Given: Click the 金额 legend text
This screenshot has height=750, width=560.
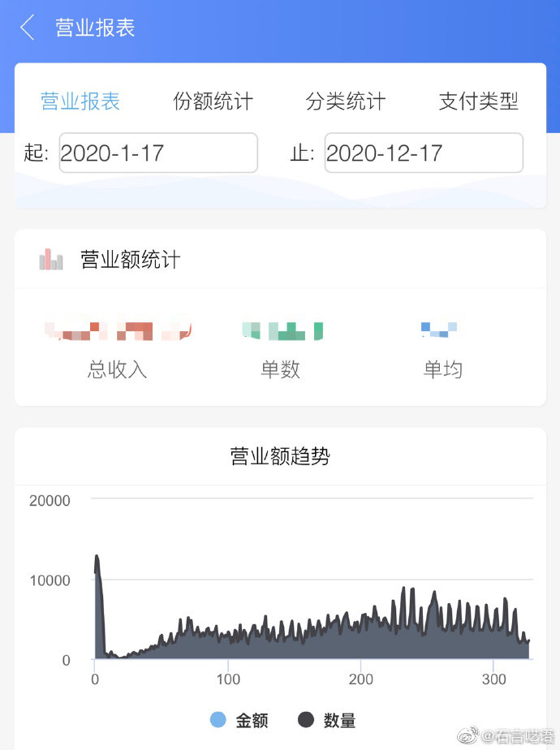Looking at the screenshot, I should point(252,720).
